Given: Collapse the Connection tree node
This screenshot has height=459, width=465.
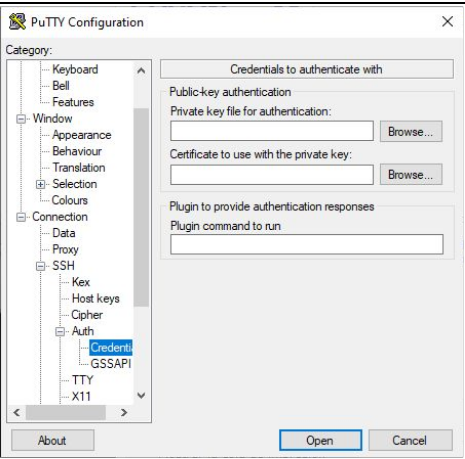Looking at the screenshot, I should 21,217.
